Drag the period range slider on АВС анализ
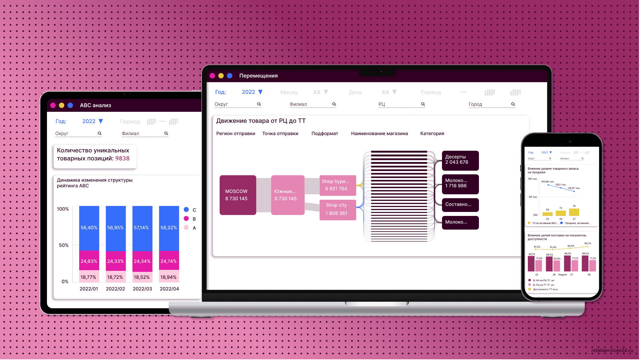644x361 pixels. tap(163, 122)
